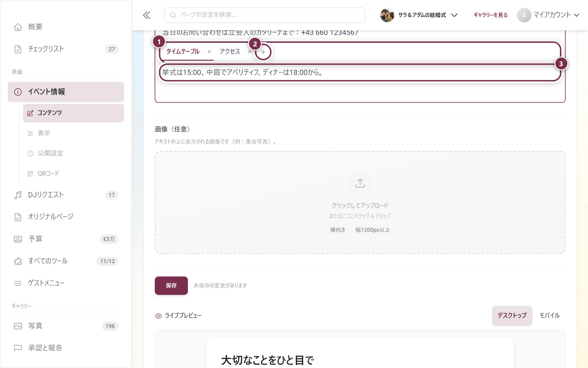Switch live preview to モバイル
Viewport: 588px width, 368px height.
click(x=550, y=316)
